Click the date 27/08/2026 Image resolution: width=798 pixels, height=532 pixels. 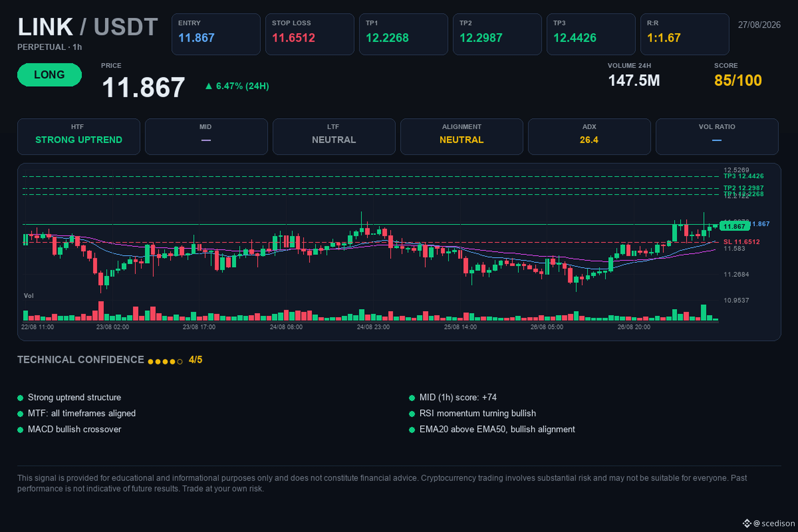(x=759, y=25)
